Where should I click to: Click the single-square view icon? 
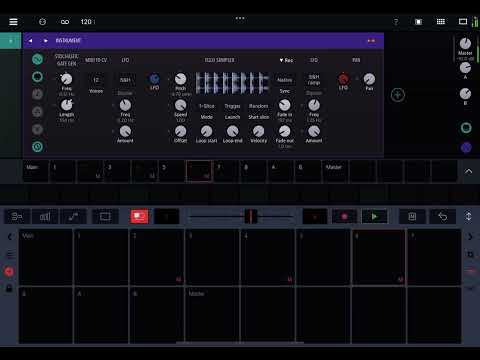point(418,22)
